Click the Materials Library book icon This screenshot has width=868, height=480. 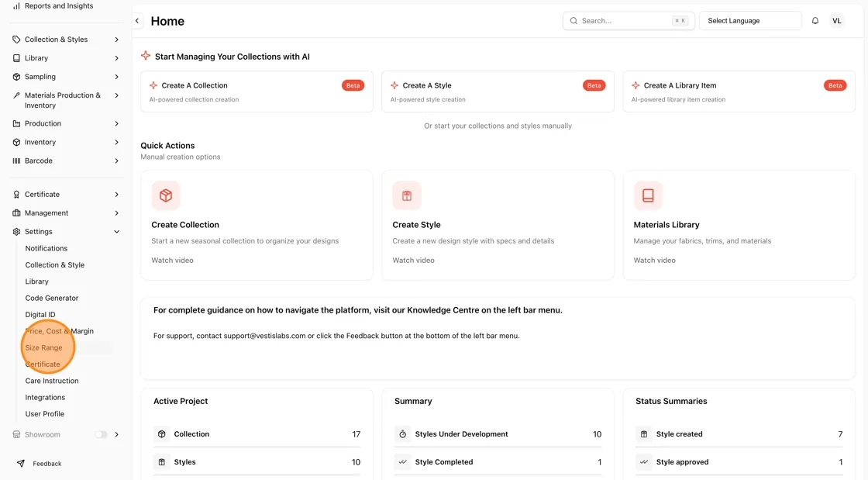[648, 195]
